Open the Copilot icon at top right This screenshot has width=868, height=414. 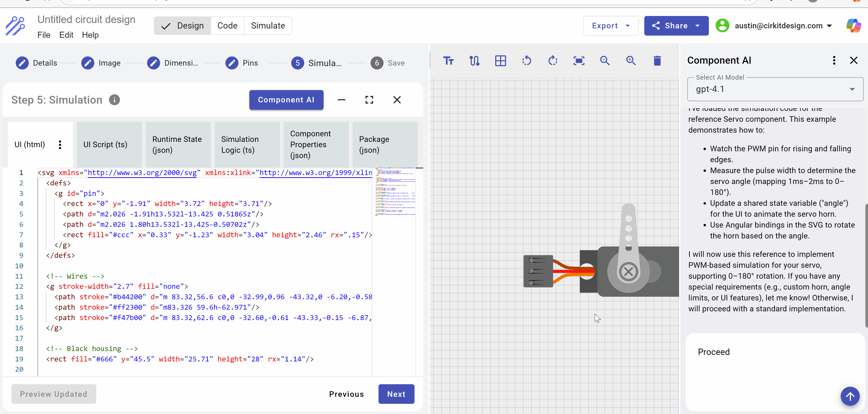click(853, 26)
